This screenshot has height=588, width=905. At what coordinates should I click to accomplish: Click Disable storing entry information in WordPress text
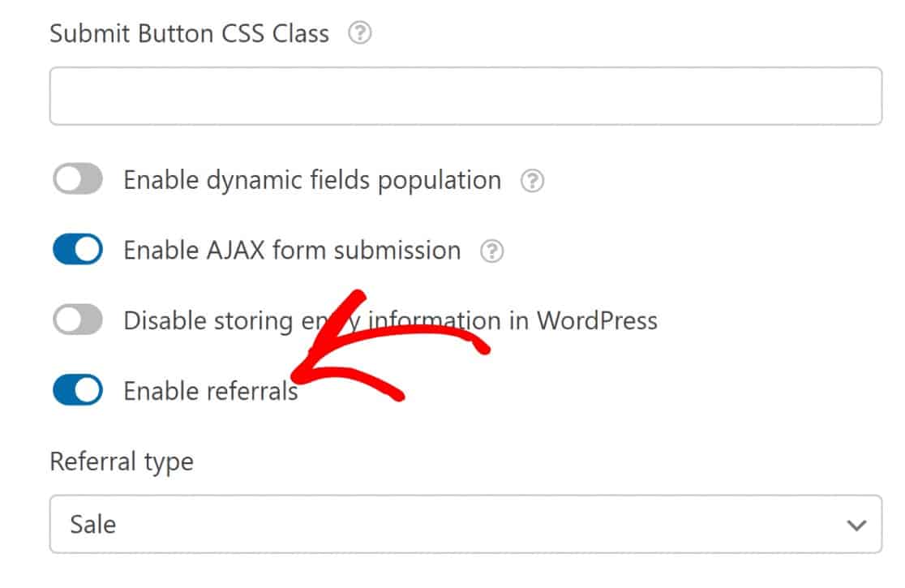[x=391, y=321]
